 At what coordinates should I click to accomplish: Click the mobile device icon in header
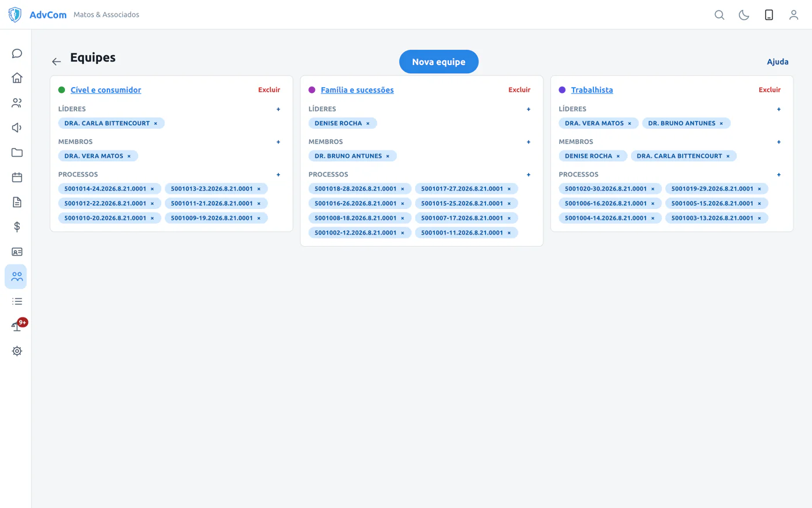(769, 15)
